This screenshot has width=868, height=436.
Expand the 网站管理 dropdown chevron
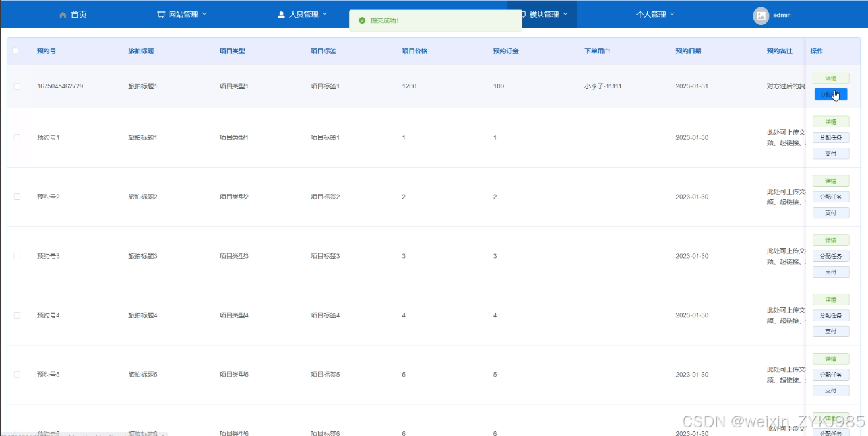click(x=204, y=14)
